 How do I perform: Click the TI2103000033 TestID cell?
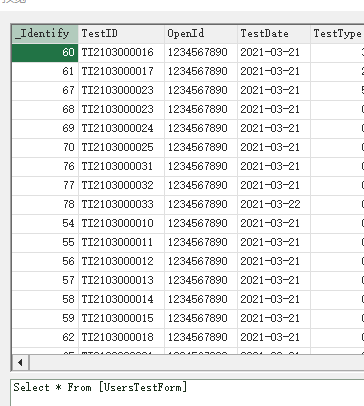click(x=121, y=204)
